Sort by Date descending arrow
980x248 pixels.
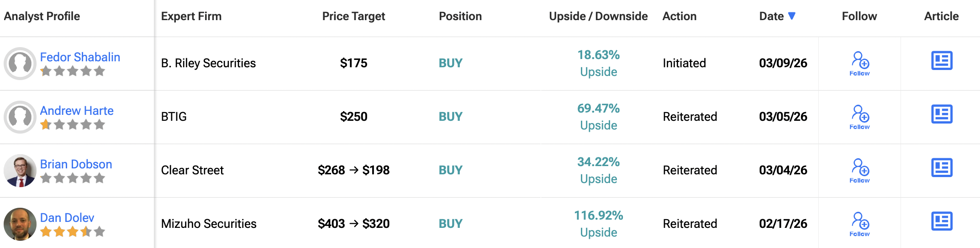792,16
